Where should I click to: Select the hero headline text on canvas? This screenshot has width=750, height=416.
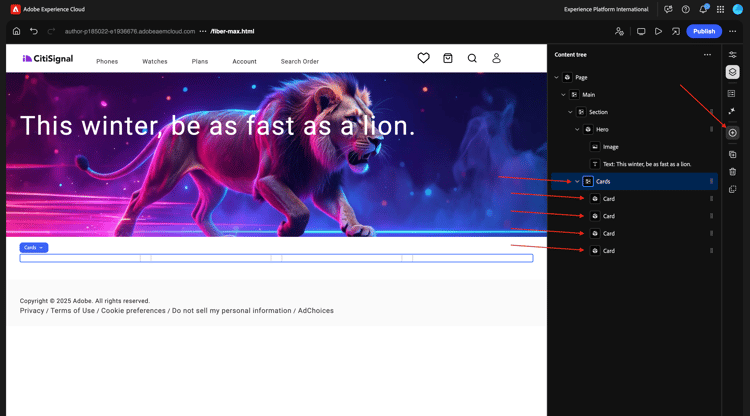tap(218, 126)
